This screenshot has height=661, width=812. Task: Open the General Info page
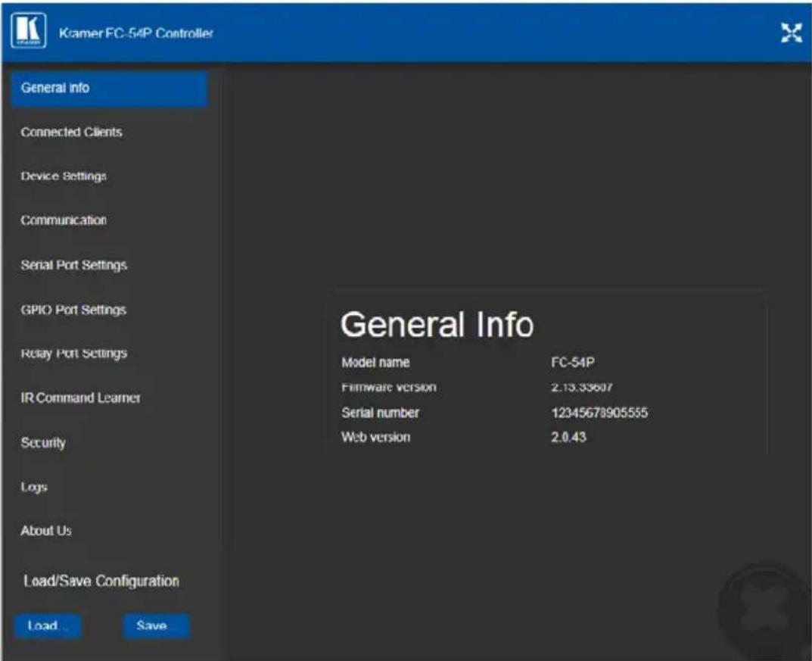(x=109, y=89)
